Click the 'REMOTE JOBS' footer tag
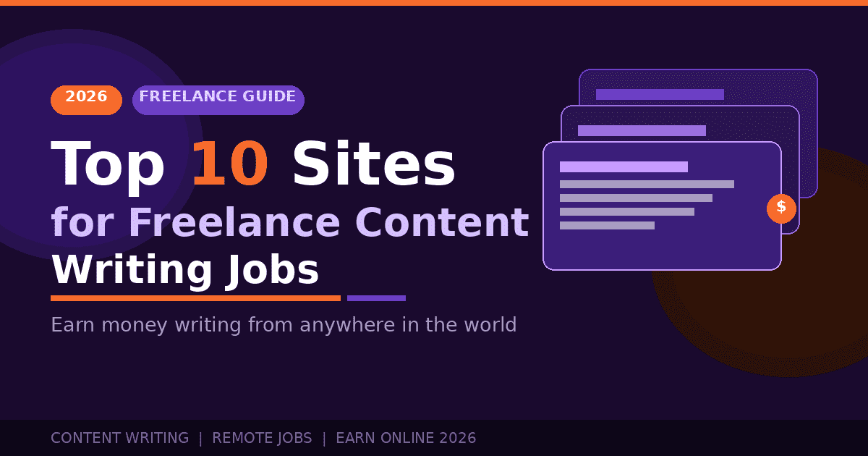 262,438
